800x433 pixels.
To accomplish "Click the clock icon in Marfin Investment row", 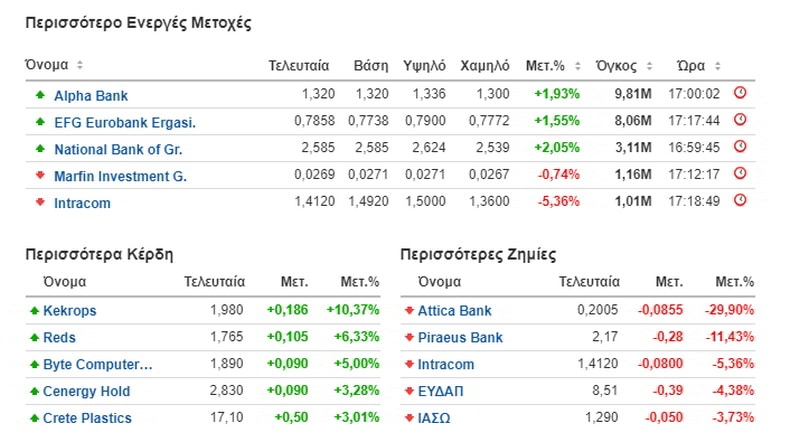I will pos(740,174).
